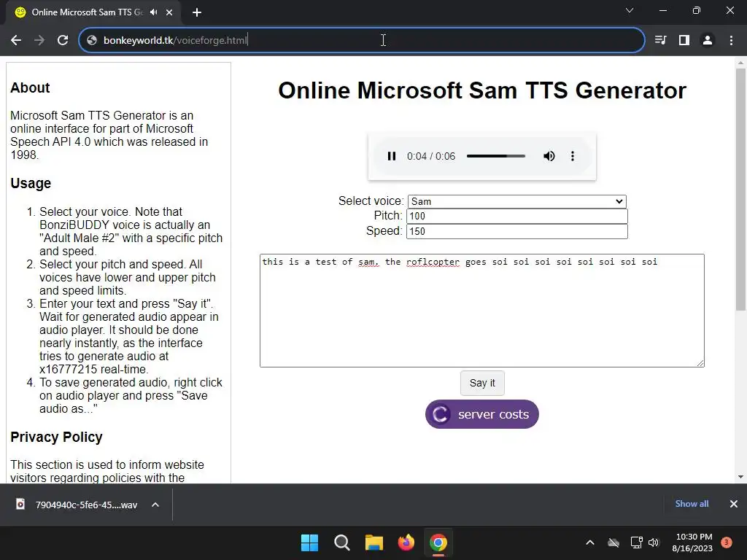The height and width of the screenshot is (560, 747).
Task: Open the Chrome three-dot menu
Action: pos(731,41)
